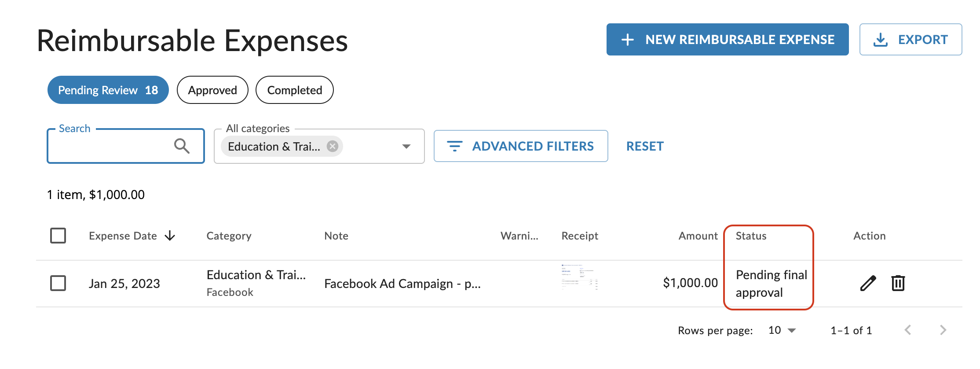Click the trash delete icon for the expense
The width and height of the screenshot is (980, 369).
tap(898, 283)
